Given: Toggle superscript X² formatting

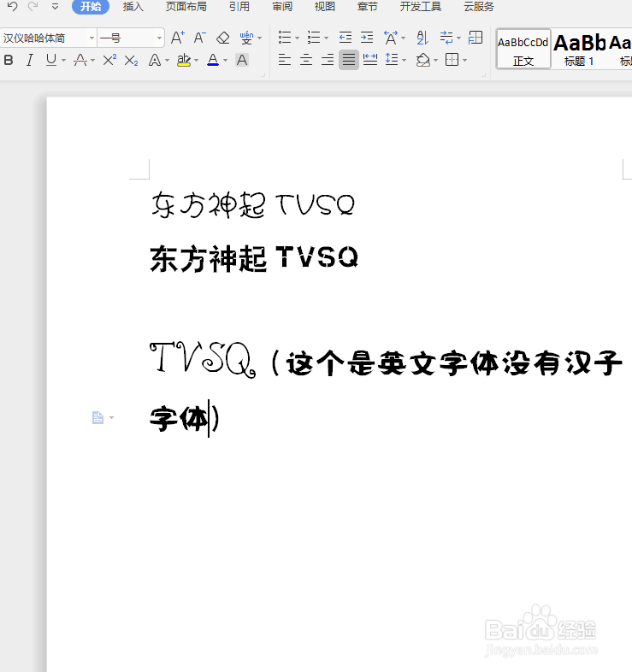Looking at the screenshot, I should (109, 60).
